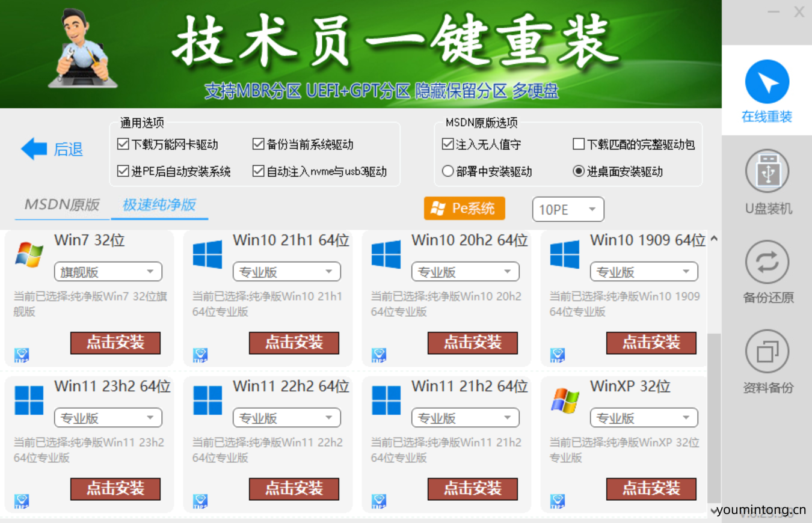Viewport: 812px width, 523px height.
Task: Open edition dropdown for WinXP 32位
Action: [x=644, y=418]
